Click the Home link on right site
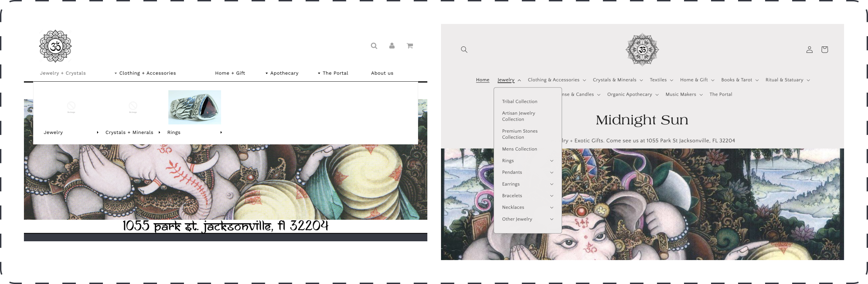The height and width of the screenshot is (284, 868). pos(483,80)
